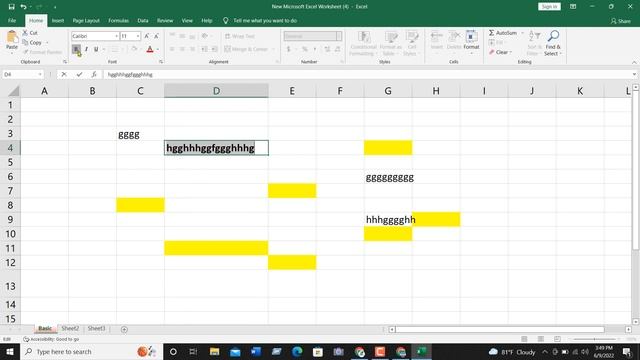This screenshot has height=360, width=640.
Task: Add a new sheet with plus icon
Action: 124,329
